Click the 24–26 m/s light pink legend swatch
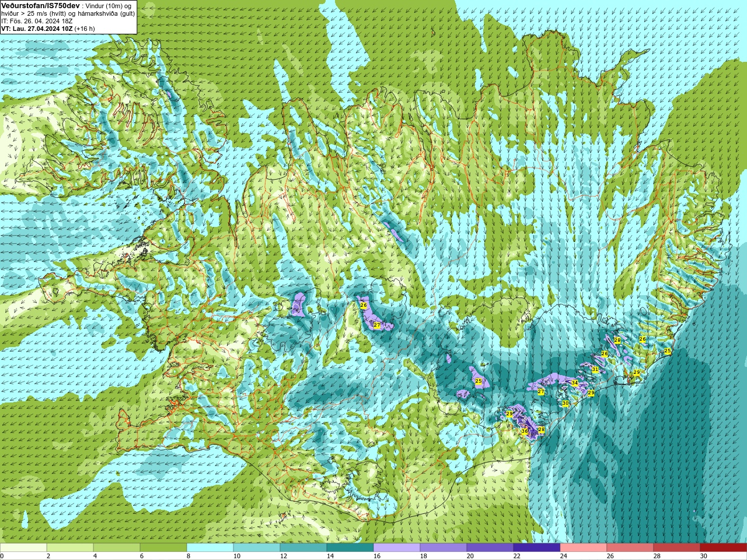The height and width of the screenshot is (560, 747). (584, 548)
